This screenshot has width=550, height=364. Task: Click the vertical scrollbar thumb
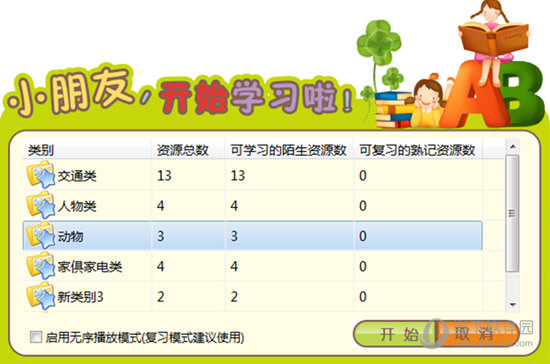click(512, 213)
